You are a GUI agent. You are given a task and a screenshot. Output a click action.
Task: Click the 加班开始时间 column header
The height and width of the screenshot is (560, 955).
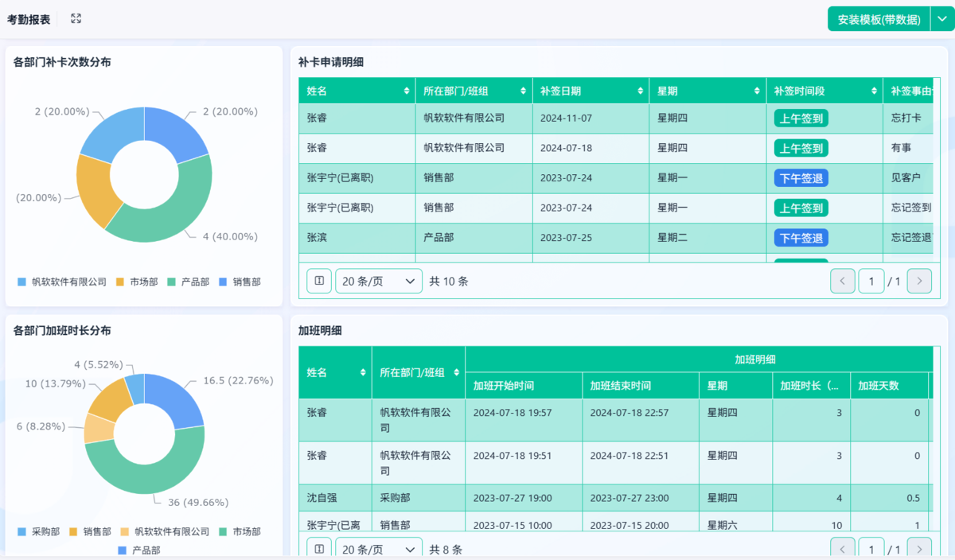click(524, 386)
